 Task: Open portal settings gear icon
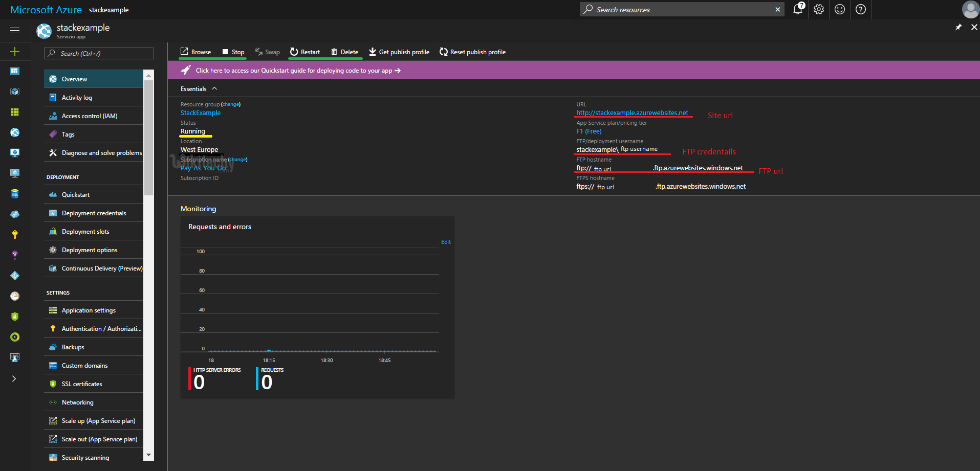pos(819,9)
